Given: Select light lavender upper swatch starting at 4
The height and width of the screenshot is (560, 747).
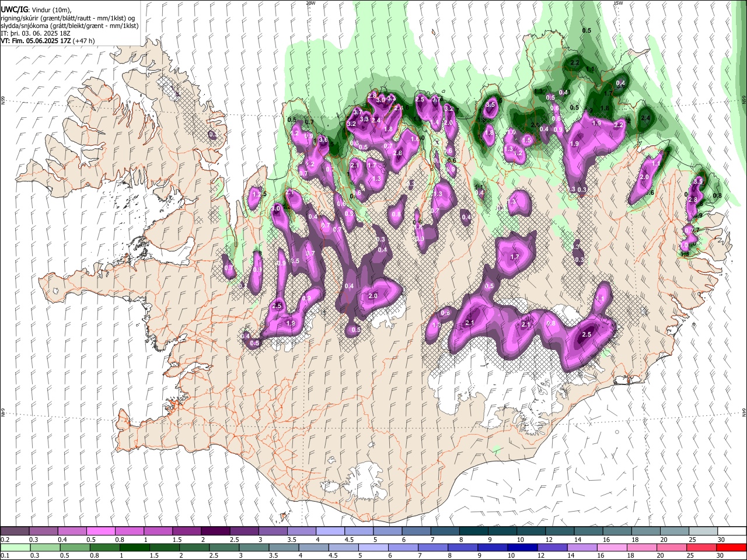Looking at the screenshot, I should click(x=330, y=531).
